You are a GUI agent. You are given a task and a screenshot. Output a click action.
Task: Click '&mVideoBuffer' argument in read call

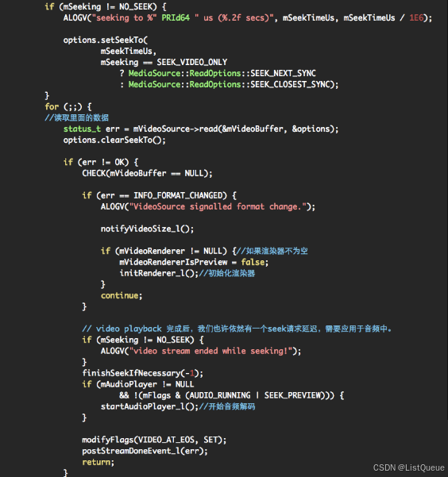tap(254, 129)
